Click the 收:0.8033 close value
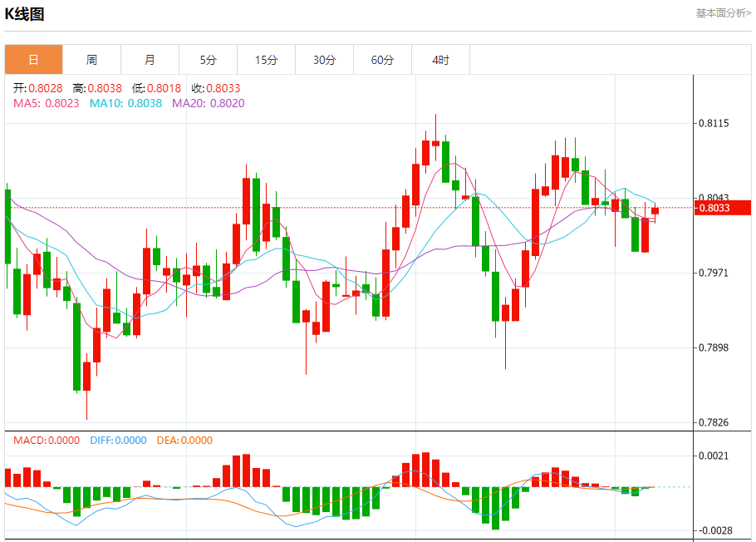Viewport: 756px width, 542px height. [x=215, y=88]
